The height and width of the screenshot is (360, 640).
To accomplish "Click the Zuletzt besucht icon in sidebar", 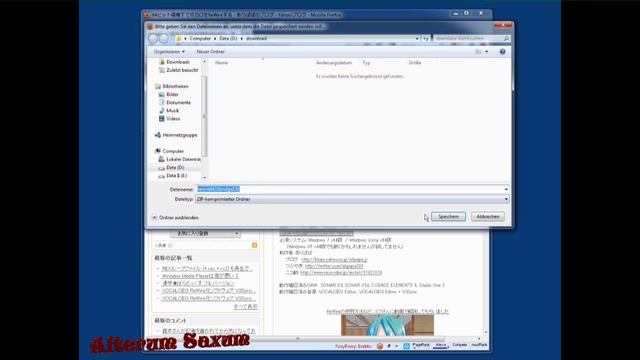I will (162, 70).
